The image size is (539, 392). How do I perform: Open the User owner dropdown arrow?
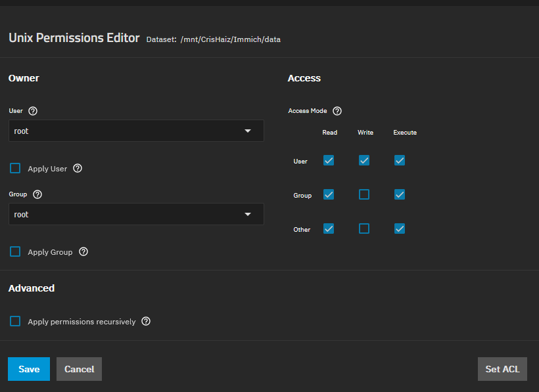tap(248, 131)
